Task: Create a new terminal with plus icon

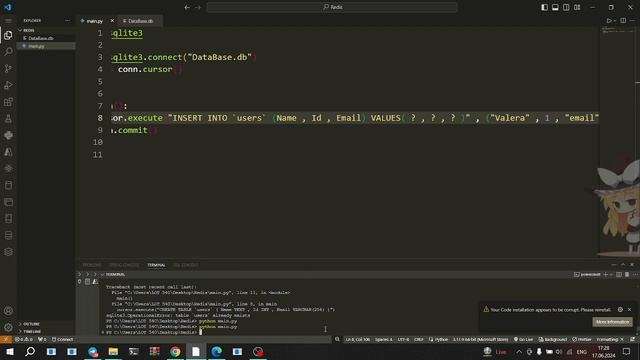Action: coord(606,275)
